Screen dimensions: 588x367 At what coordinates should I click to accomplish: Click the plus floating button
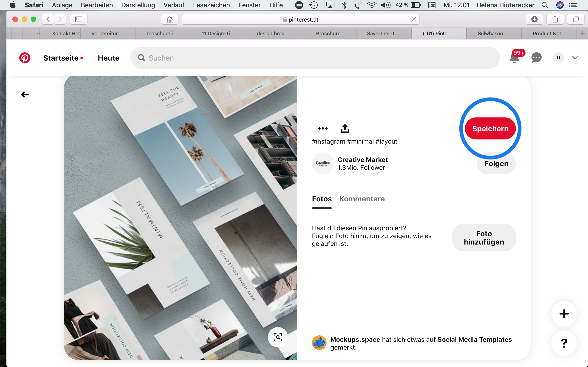coord(564,314)
